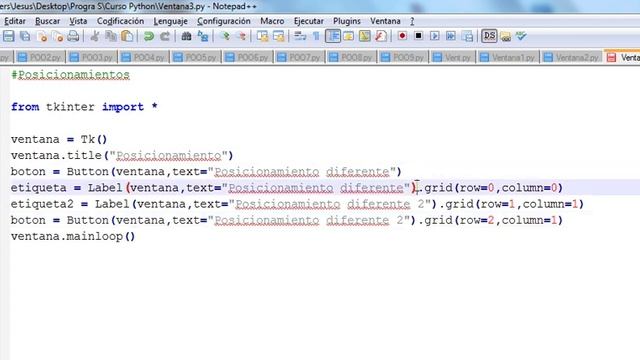The image size is (640, 360).
Task: Switch to the Ventana1.py tab
Action: [x=508, y=58]
